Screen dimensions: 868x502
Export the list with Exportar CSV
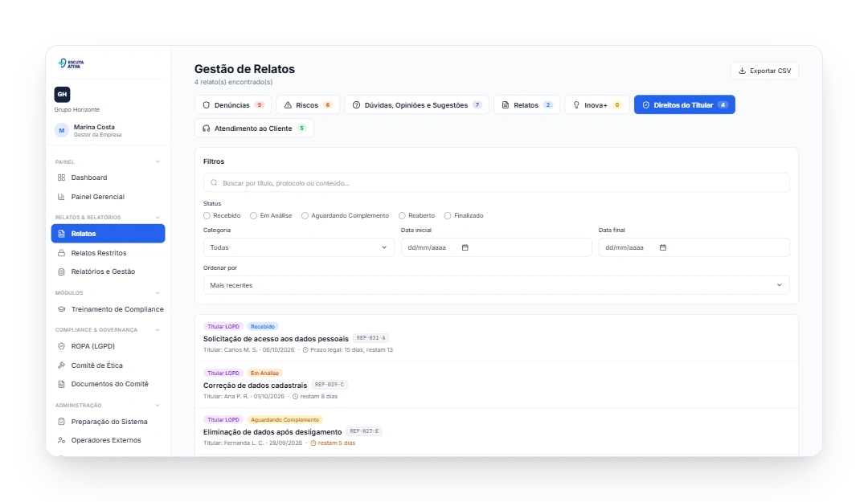[764, 71]
